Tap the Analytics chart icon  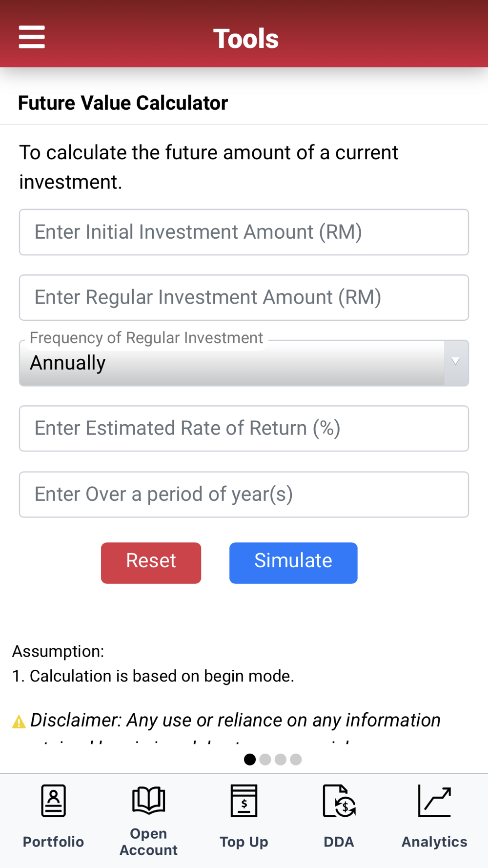pos(434,801)
